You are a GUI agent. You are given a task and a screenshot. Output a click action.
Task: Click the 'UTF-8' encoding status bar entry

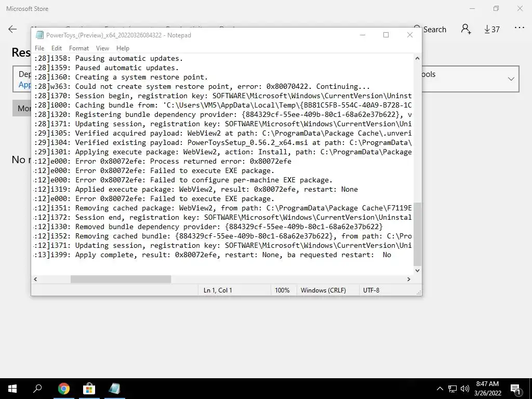point(371,290)
